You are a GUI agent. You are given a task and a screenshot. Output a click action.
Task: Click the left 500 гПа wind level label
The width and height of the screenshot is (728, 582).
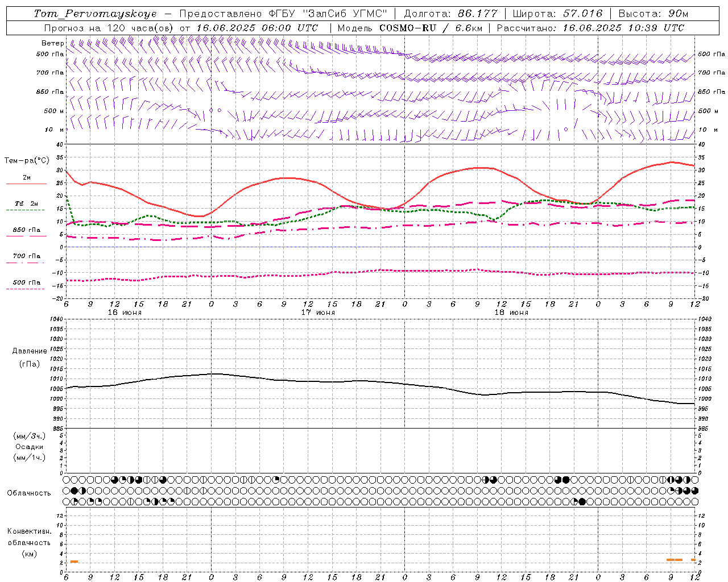[x=50, y=54]
